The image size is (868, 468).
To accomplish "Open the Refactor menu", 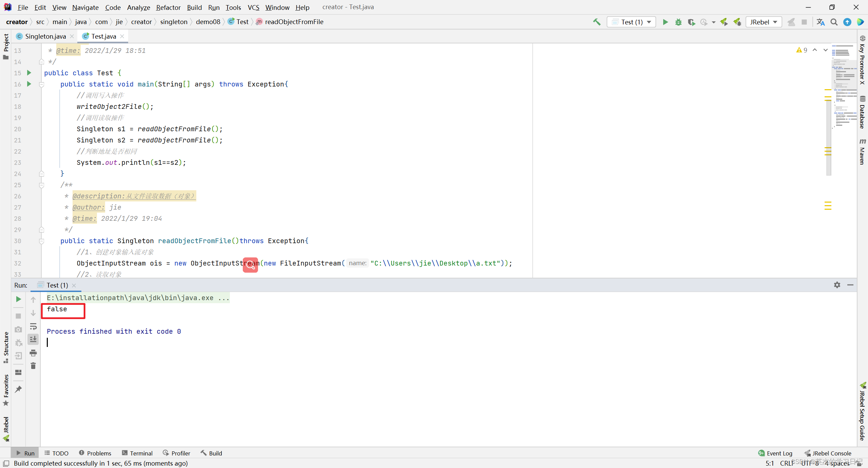I will 168,7.
